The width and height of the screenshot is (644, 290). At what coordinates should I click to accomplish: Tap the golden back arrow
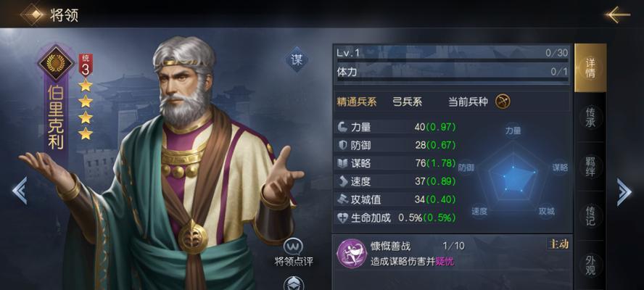[617, 14]
